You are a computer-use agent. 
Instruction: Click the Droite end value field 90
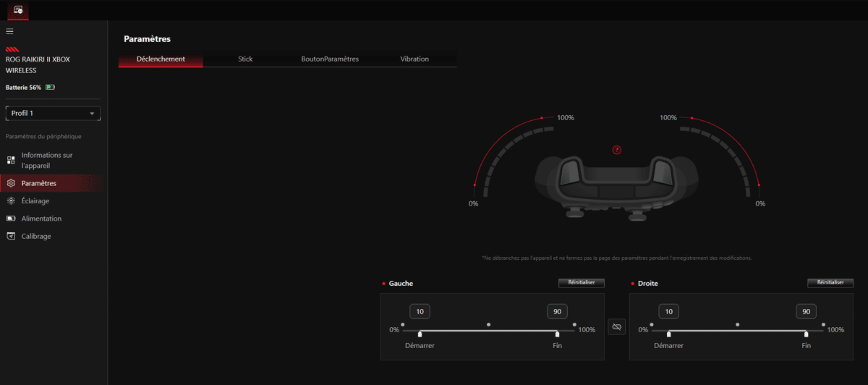coord(807,312)
